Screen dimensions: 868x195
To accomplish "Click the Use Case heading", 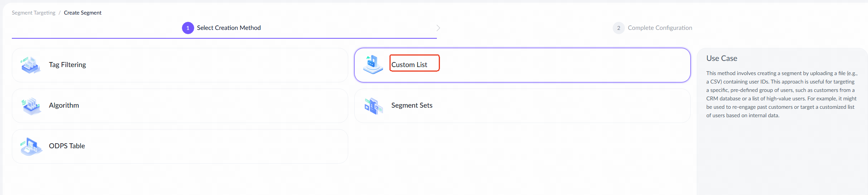I will 722,58.
